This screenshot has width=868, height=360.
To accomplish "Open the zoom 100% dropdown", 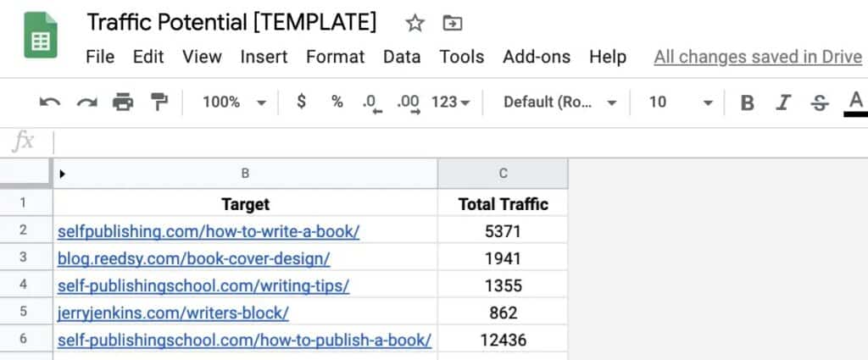I will [234, 102].
